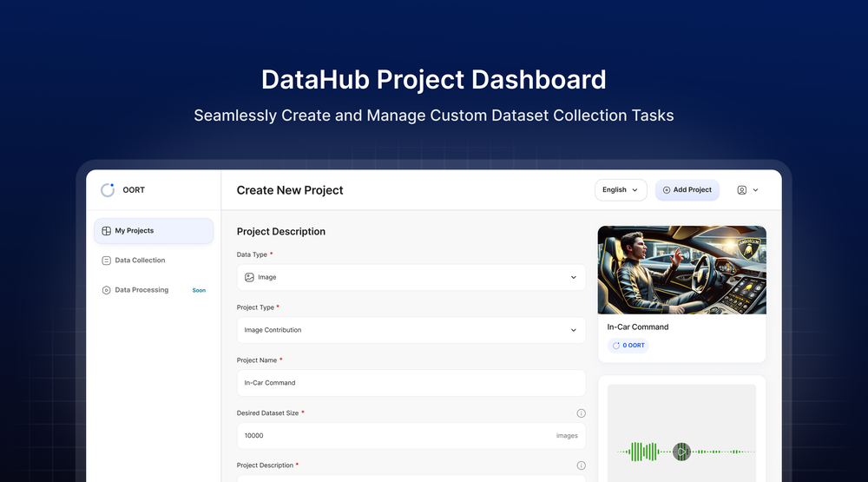Click the image icon in Data Type field
868x482 pixels.
coord(249,277)
